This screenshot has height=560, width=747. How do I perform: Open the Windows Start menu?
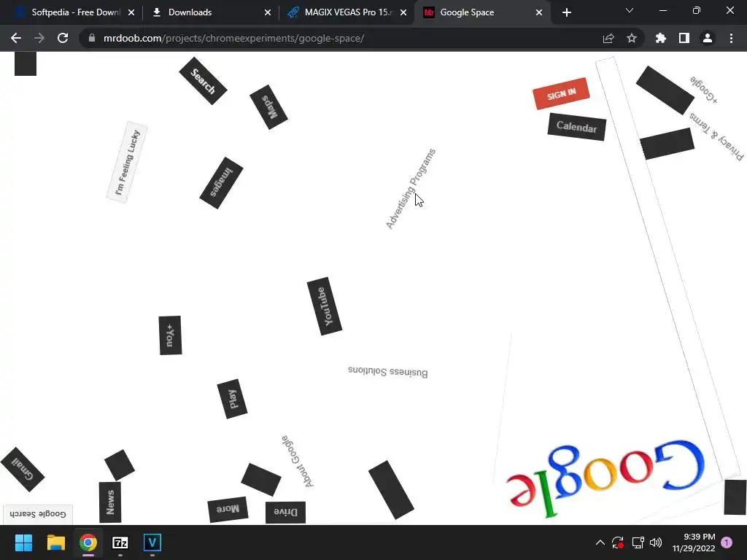click(x=23, y=542)
